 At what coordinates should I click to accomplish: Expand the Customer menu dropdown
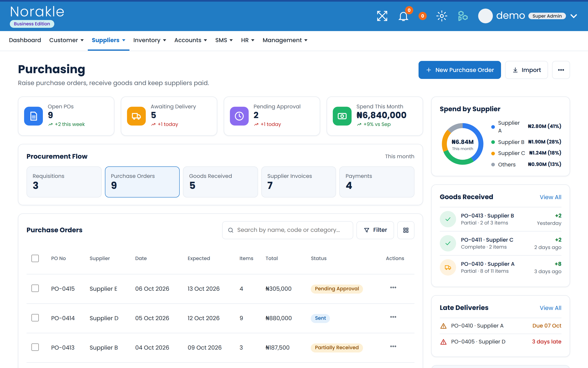66,40
